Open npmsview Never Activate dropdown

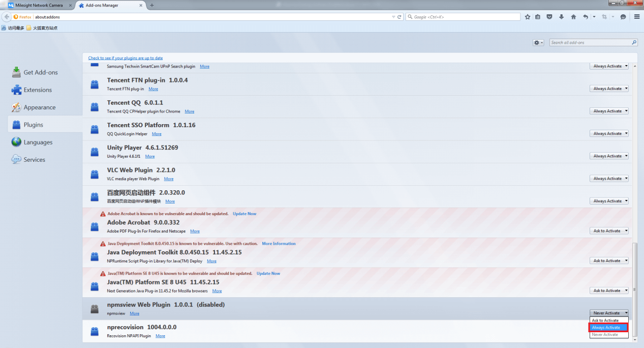[609, 313]
